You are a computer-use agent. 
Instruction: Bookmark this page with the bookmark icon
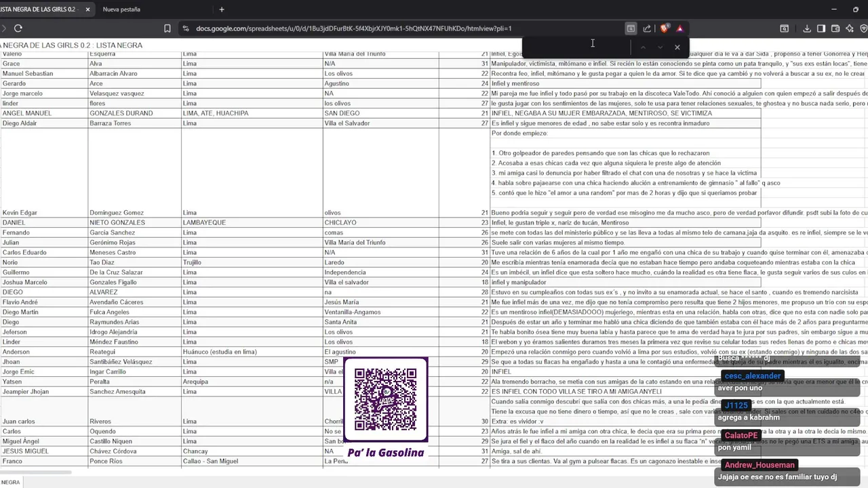[167, 28]
